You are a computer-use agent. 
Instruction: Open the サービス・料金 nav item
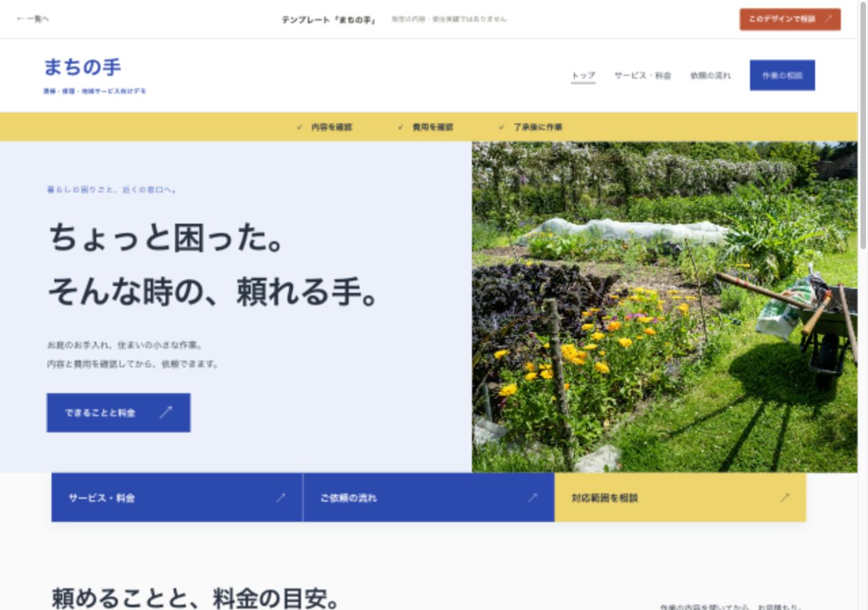pyautogui.click(x=642, y=75)
